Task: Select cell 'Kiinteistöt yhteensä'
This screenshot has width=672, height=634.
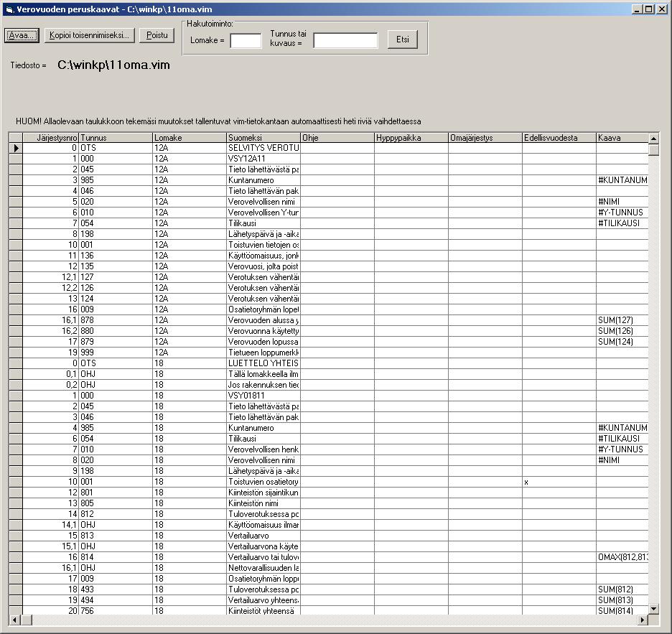Action: click(x=263, y=611)
